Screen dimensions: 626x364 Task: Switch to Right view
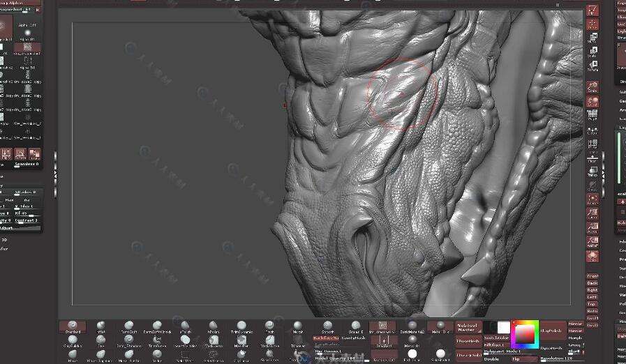[593, 290]
